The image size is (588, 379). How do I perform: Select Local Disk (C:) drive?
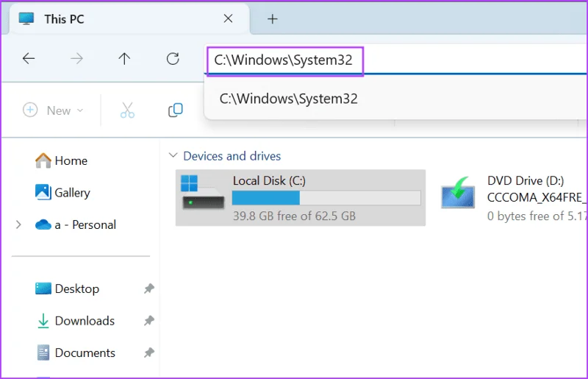click(301, 198)
